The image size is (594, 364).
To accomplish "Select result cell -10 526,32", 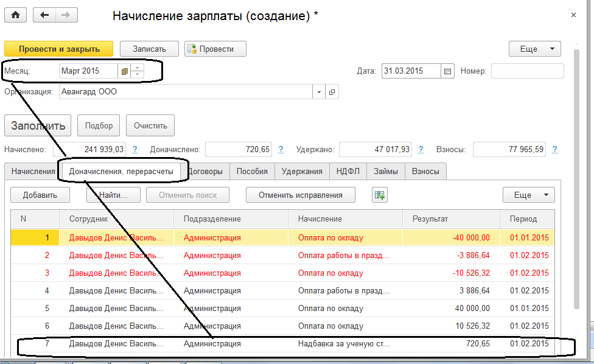I will click(451, 273).
